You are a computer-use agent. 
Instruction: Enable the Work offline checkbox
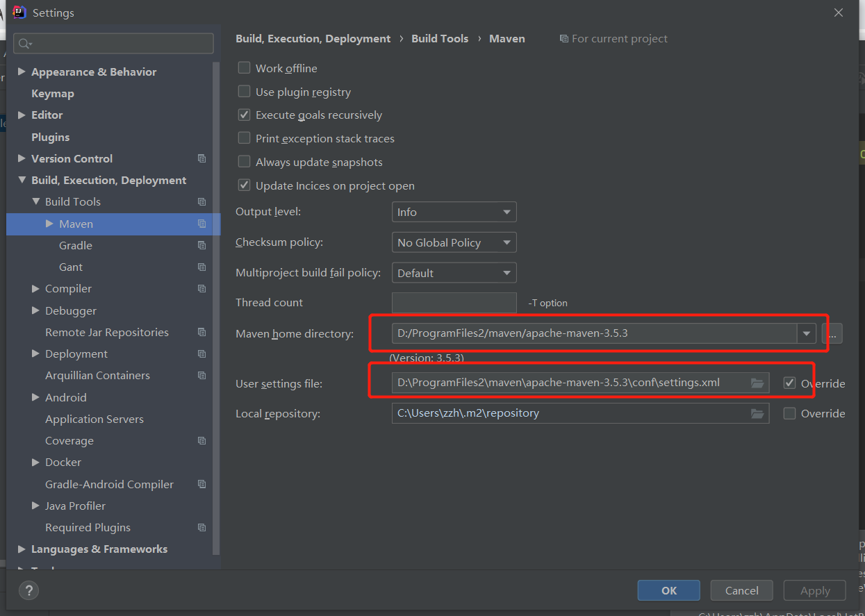(x=244, y=68)
